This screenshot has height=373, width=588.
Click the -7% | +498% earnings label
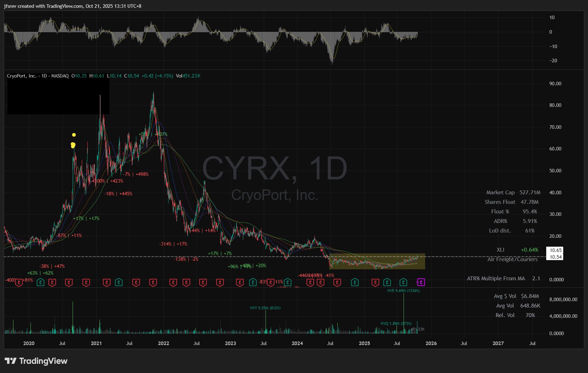point(136,174)
